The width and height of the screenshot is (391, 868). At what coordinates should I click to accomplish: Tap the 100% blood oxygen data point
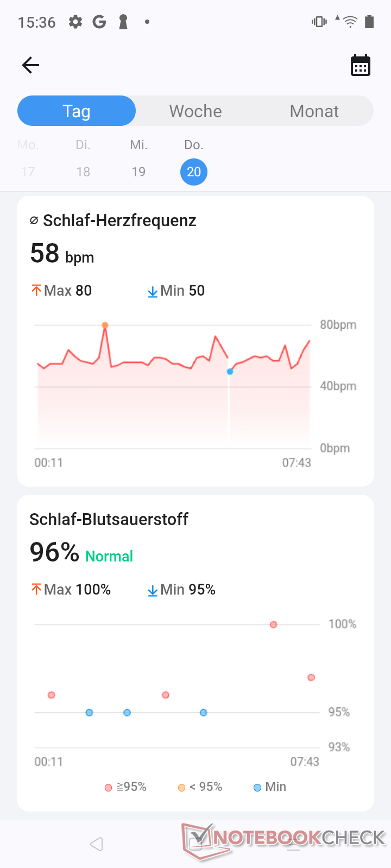(x=274, y=625)
